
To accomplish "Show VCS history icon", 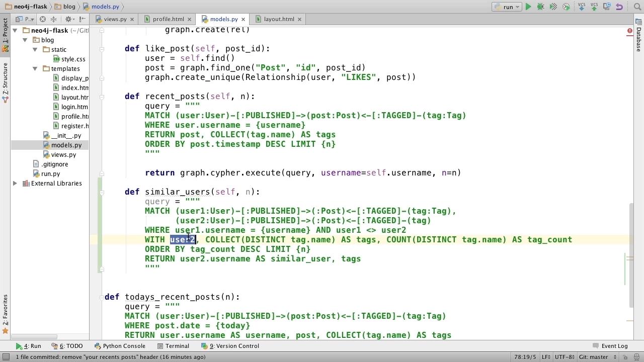I will coord(606,7).
